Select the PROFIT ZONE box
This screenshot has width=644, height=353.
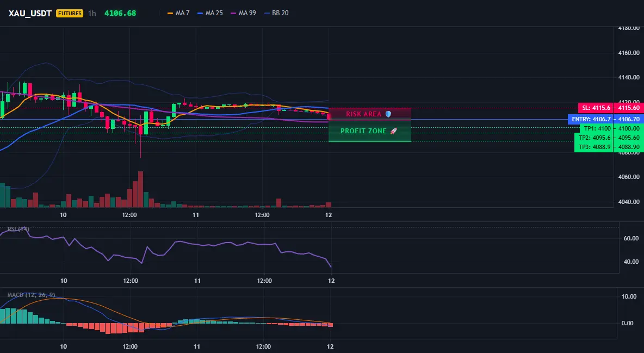coord(370,131)
